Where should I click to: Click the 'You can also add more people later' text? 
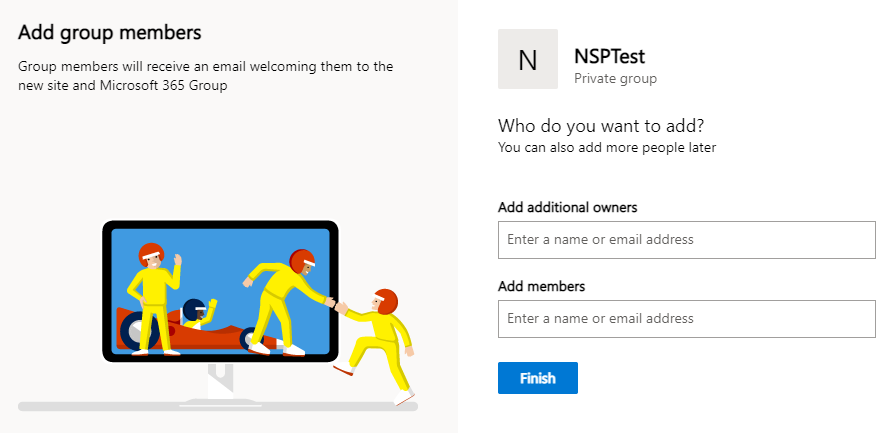[x=607, y=148]
